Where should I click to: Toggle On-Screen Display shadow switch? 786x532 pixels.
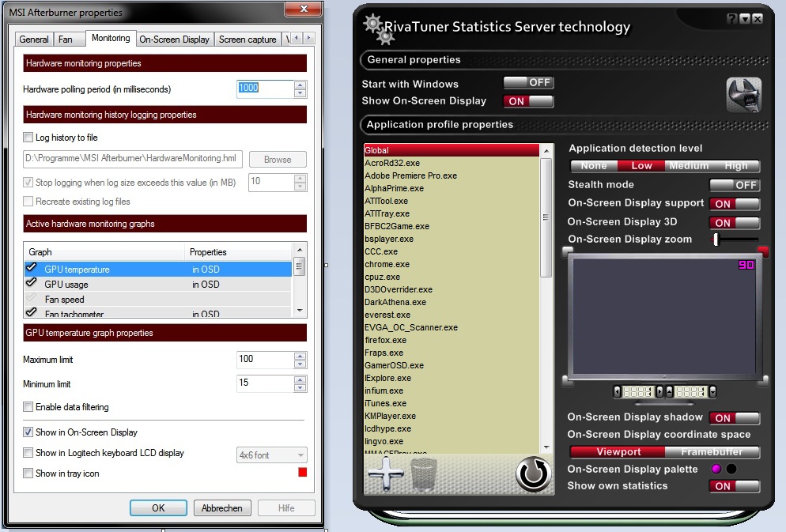tap(735, 418)
